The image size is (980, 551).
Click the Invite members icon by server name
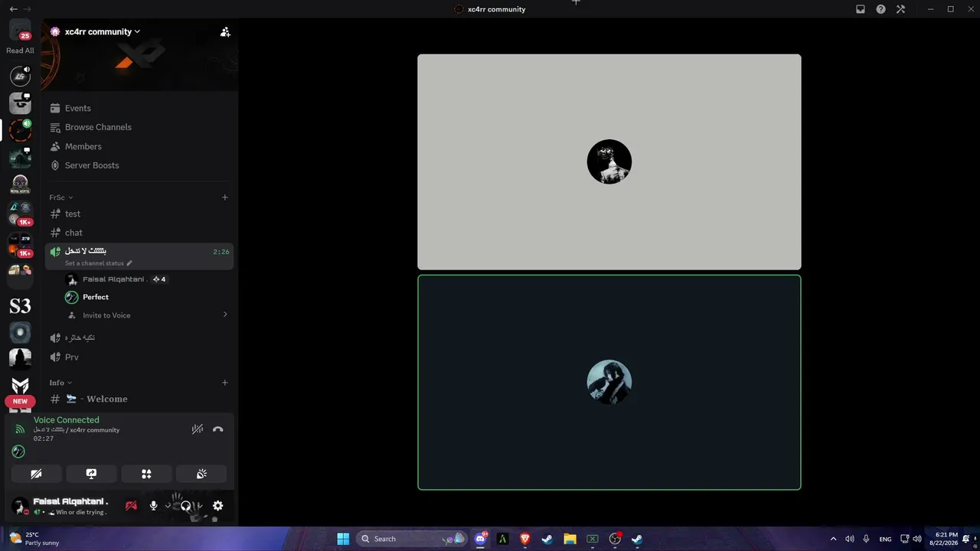click(x=225, y=32)
